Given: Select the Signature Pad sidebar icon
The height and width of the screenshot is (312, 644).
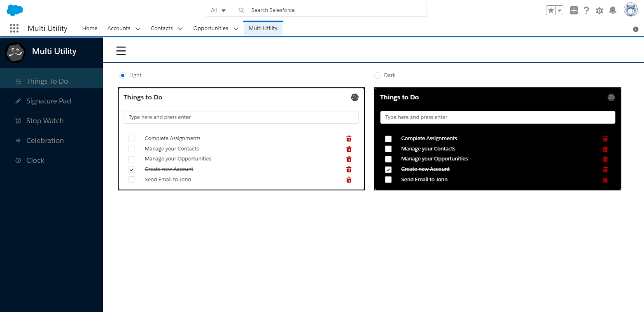Looking at the screenshot, I should point(18,101).
